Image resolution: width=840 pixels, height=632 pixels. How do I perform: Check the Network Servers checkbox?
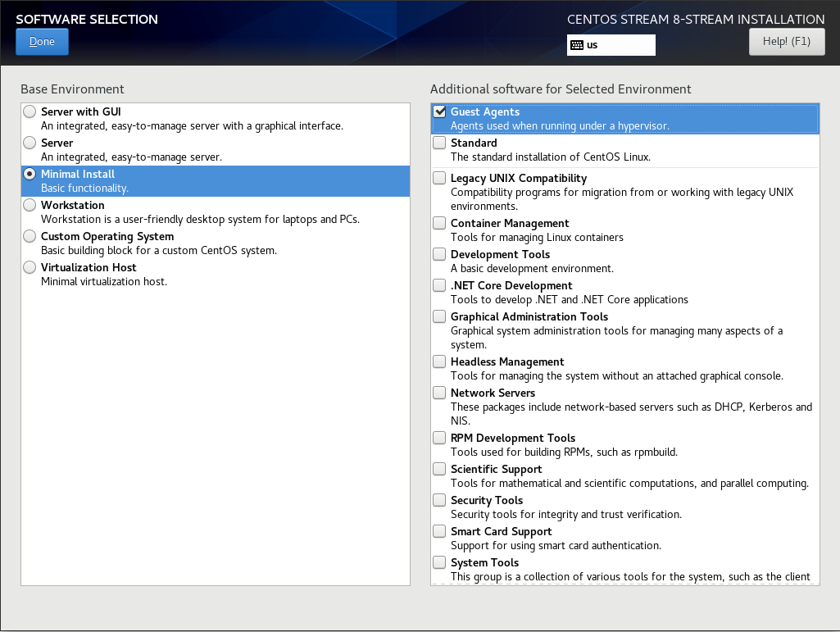click(x=439, y=393)
